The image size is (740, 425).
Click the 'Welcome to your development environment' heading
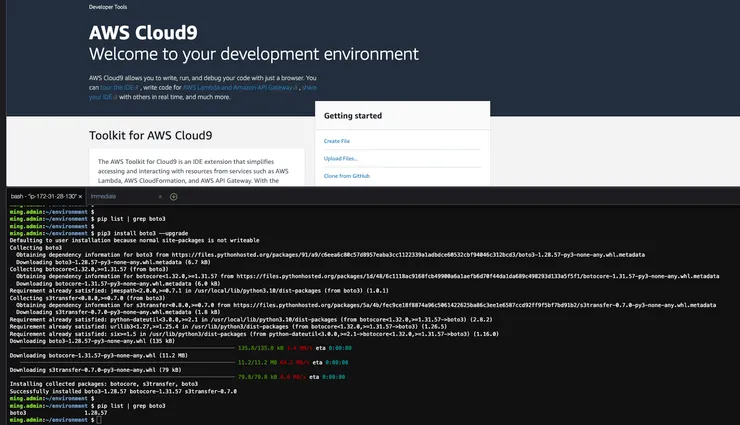tap(253, 54)
